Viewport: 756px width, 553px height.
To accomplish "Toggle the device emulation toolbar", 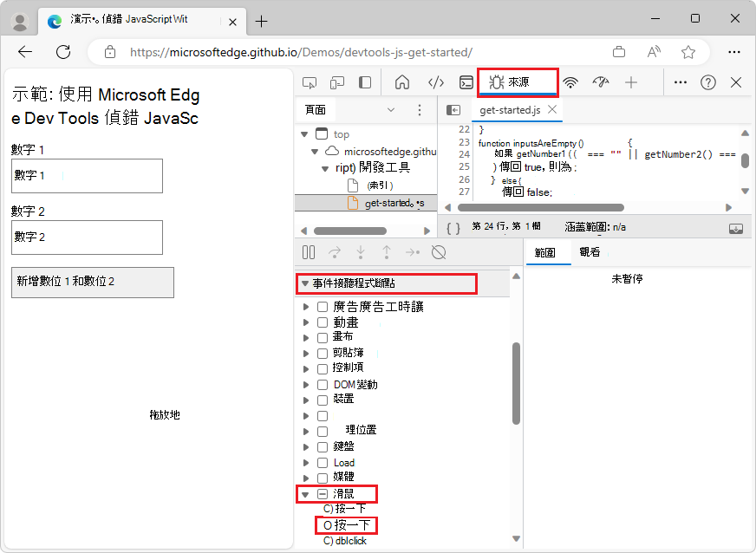I will tap(337, 81).
